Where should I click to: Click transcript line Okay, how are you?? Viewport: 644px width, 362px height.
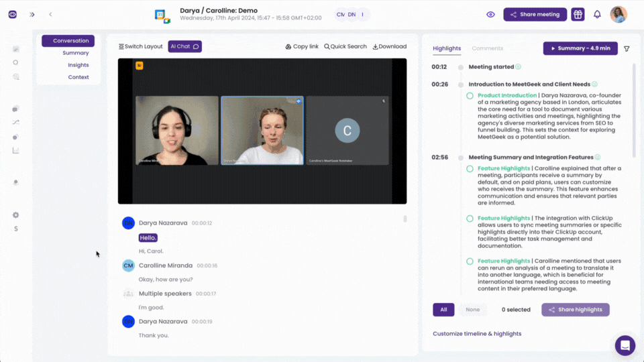166,280
